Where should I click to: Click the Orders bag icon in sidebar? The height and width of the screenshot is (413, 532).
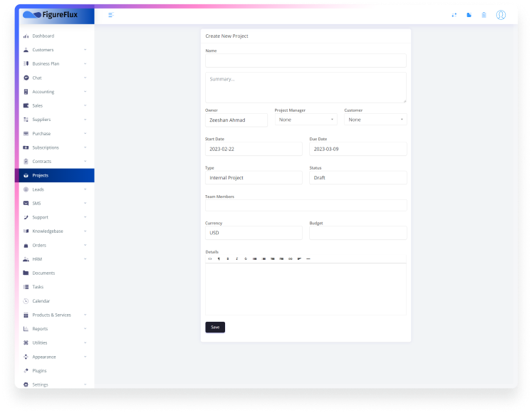point(26,245)
